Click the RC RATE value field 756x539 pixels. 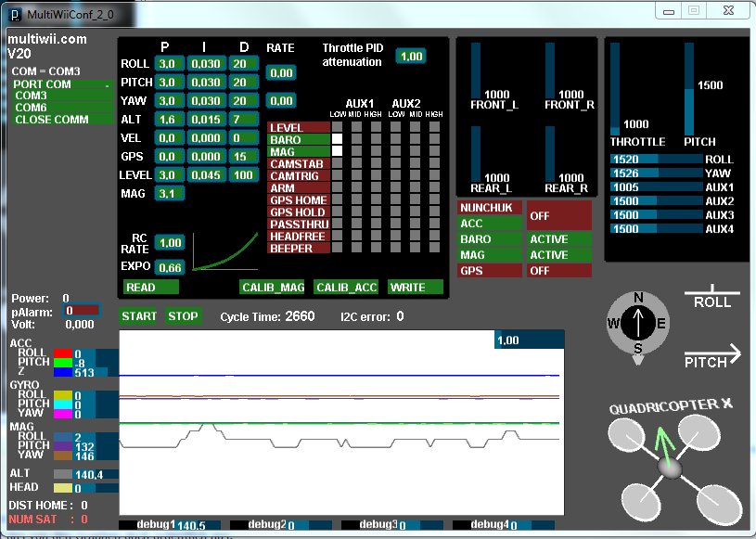point(169,242)
